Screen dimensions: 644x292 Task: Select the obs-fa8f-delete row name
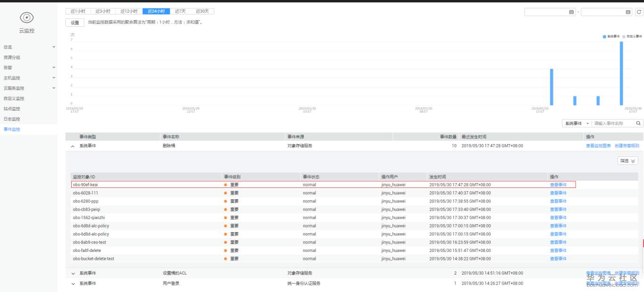tap(87, 251)
